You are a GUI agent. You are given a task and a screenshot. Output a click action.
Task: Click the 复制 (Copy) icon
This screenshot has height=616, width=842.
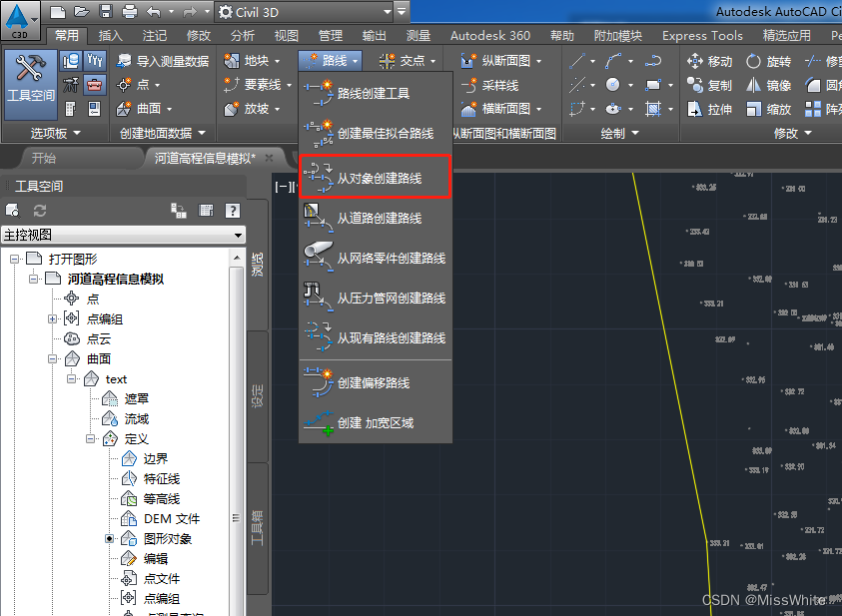695,85
